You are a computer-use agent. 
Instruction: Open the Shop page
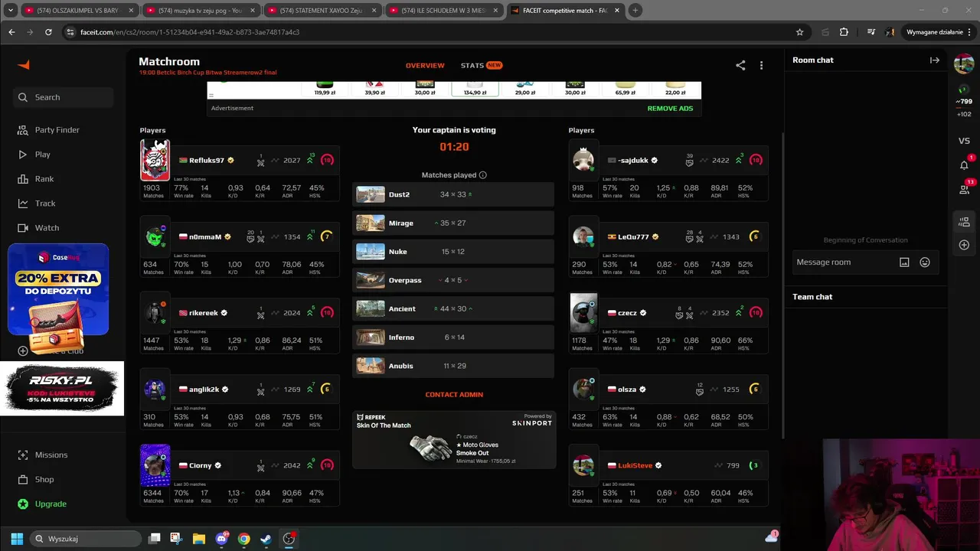point(36,480)
